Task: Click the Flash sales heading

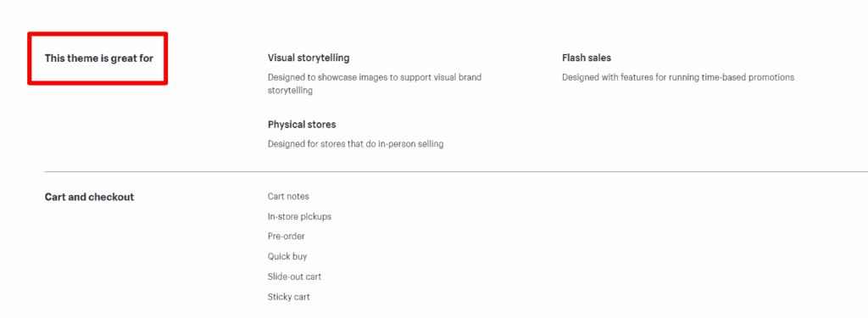Action: (587, 58)
